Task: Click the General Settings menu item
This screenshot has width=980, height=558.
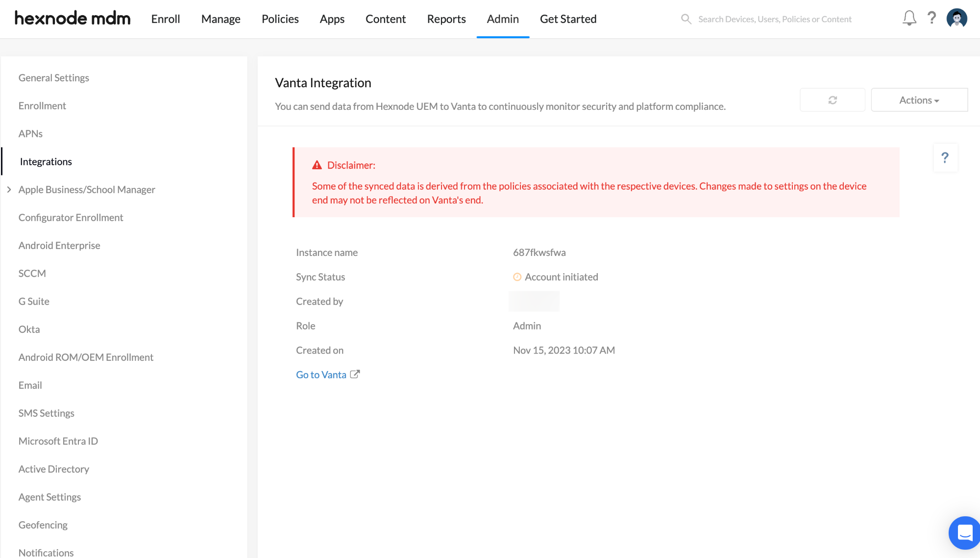Action: pyautogui.click(x=54, y=77)
